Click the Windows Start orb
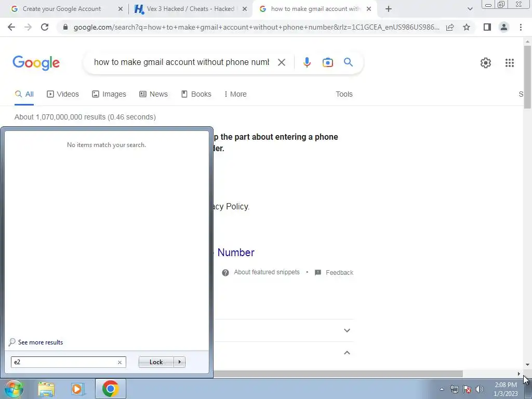This screenshot has height=399, width=532. [x=14, y=389]
